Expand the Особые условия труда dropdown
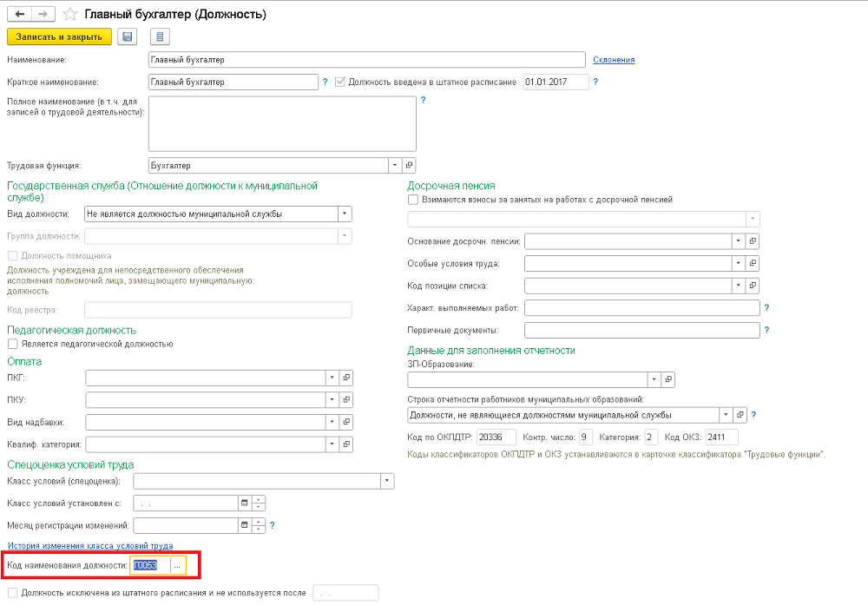Screen dimensions: 868x612 coord(738,263)
